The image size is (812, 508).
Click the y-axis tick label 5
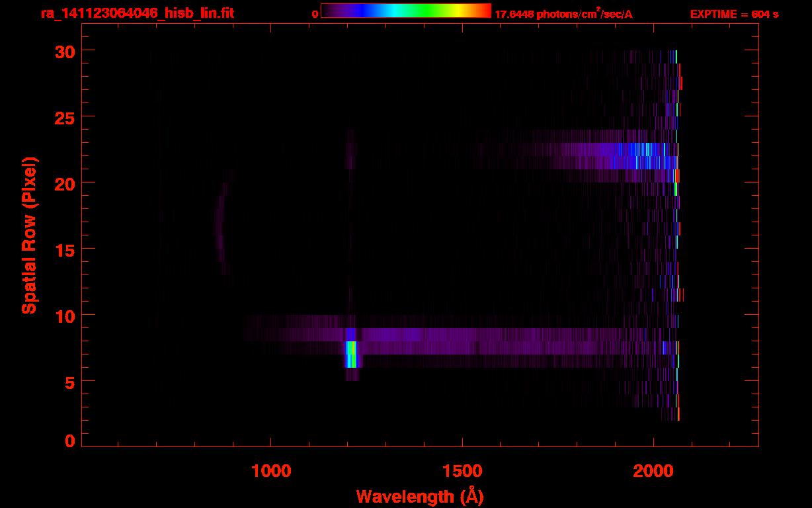(69, 382)
